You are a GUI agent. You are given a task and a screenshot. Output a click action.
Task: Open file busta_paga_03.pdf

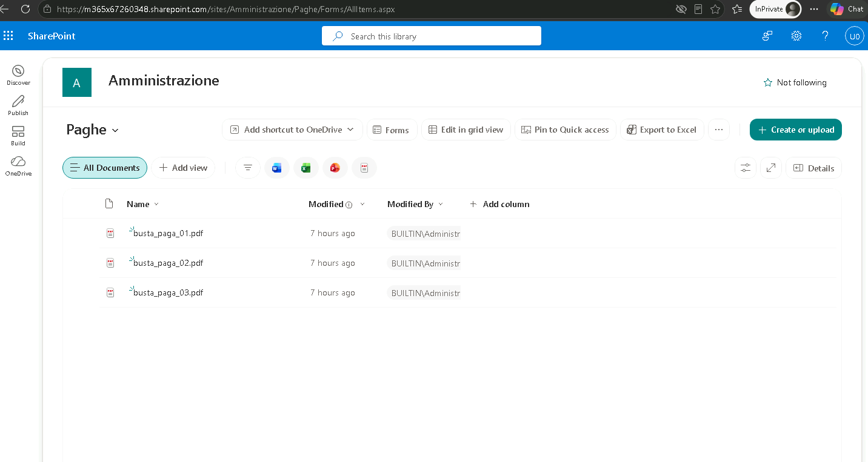point(168,292)
